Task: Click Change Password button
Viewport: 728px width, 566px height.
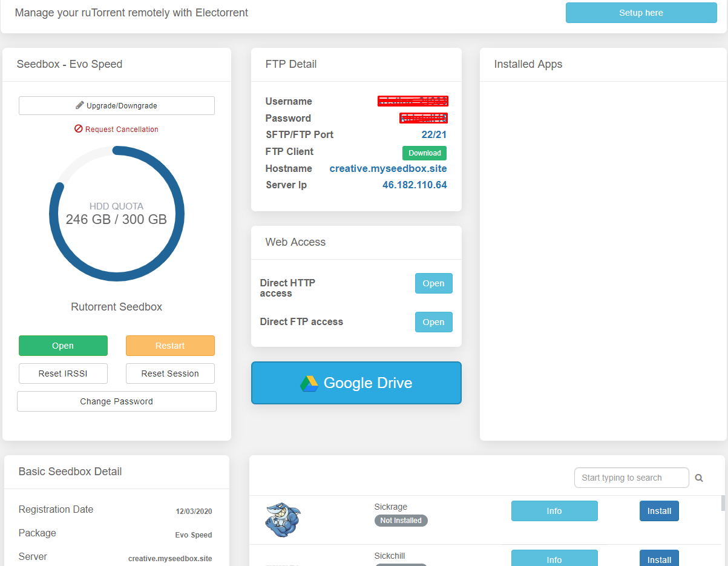Action: 116,401
